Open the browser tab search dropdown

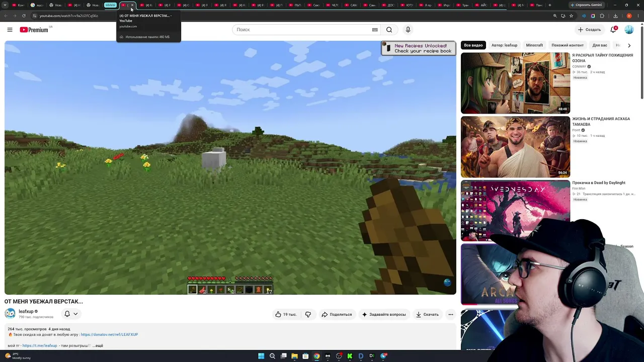coord(6,5)
